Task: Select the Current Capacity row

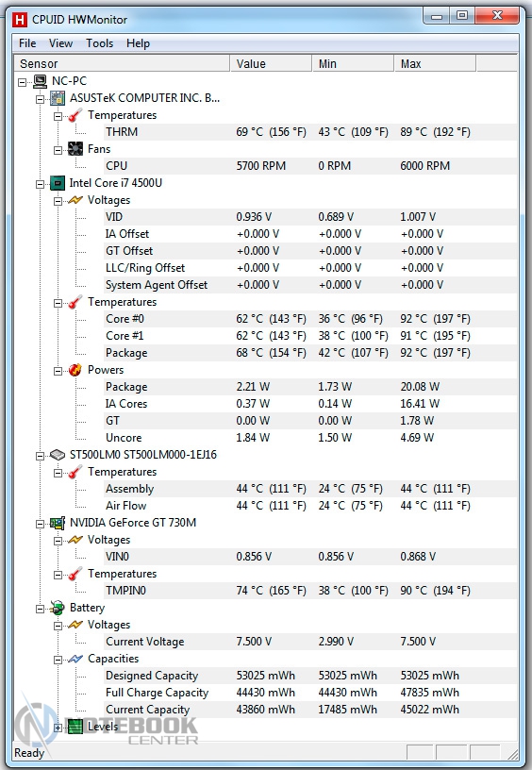Action: tap(310, 710)
